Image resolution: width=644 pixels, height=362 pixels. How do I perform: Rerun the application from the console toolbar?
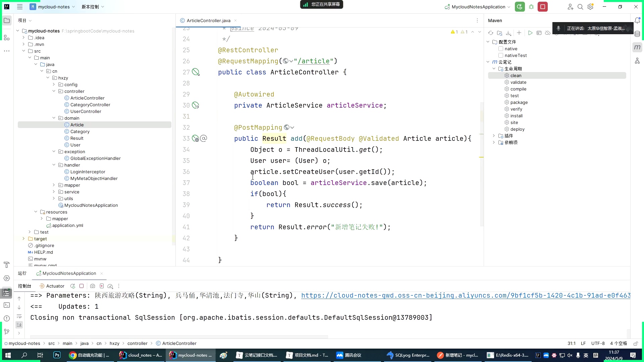[73, 286]
